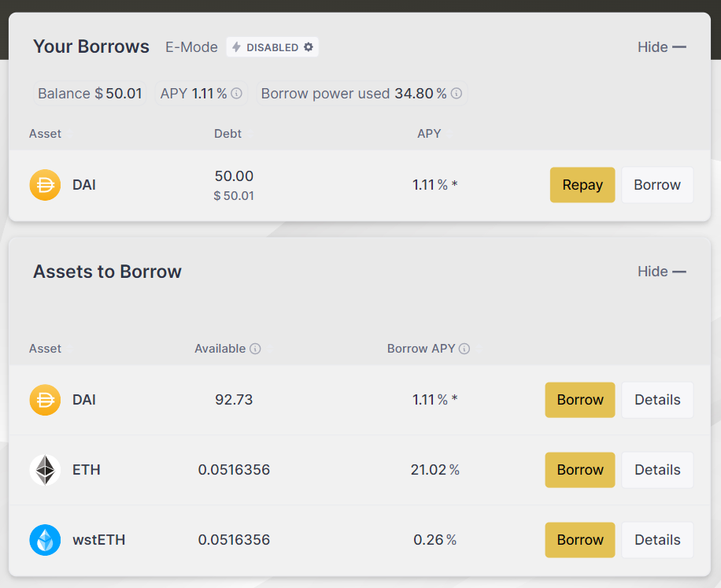This screenshot has height=588, width=721.
Task: Click the Your Borrows heading
Action: 91,46
